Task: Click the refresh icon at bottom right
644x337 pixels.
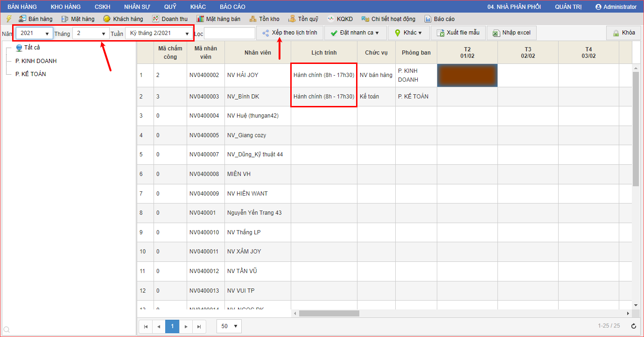Action: click(x=633, y=326)
